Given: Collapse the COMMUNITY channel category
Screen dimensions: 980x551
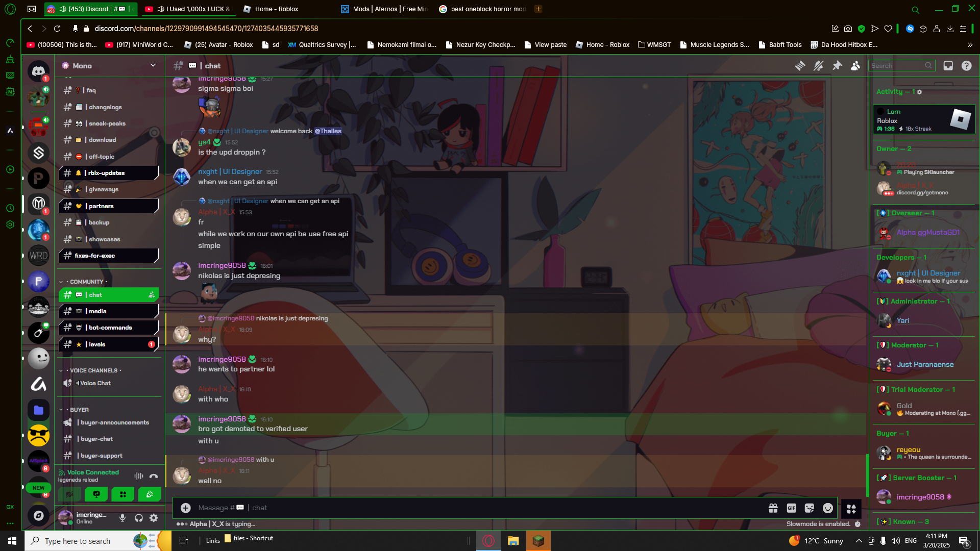Looking at the screenshot, I should 86,282.
